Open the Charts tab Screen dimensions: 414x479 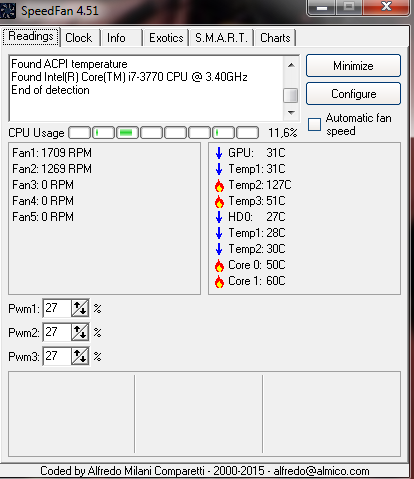(275, 38)
